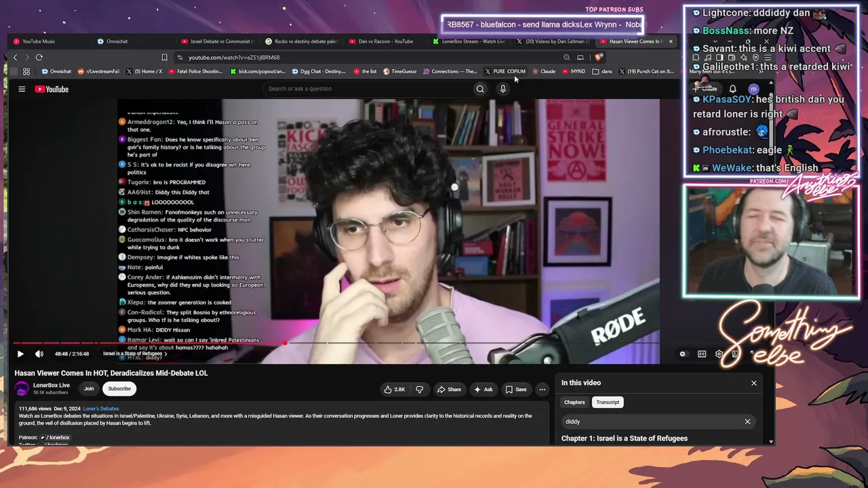
Task: Click the Join button
Action: tap(89, 389)
